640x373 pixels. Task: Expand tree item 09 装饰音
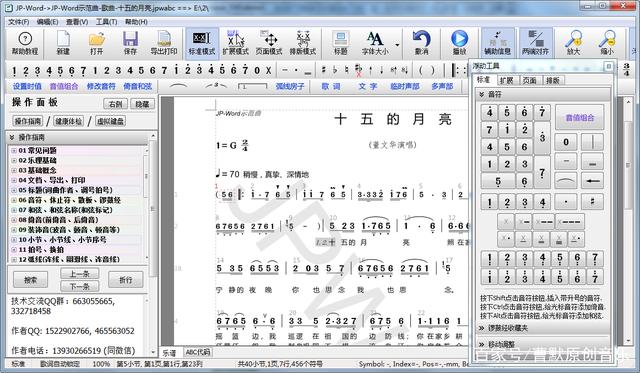(x=14, y=230)
